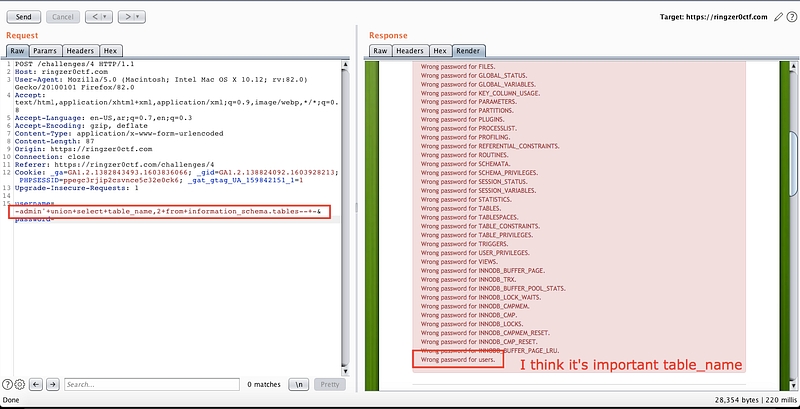Go to previous search match arrow
This screenshot has width=800, height=409.
tap(37, 384)
